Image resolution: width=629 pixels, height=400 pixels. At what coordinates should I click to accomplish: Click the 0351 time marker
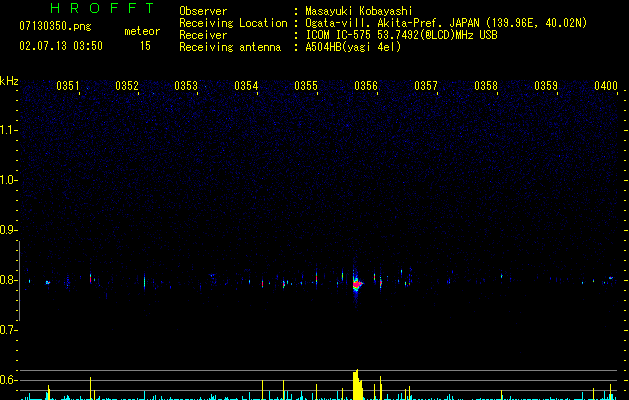pyautogui.click(x=68, y=86)
